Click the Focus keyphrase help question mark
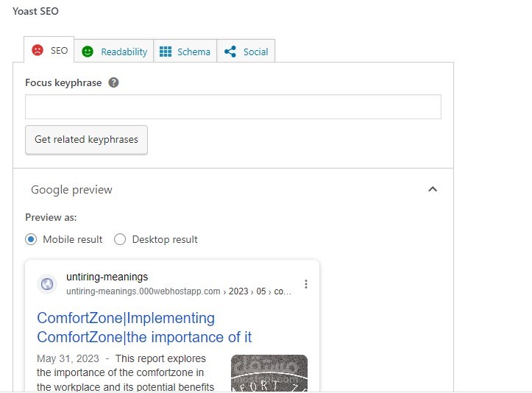The width and height of the screenshot is (532, 393). (113, 82)
